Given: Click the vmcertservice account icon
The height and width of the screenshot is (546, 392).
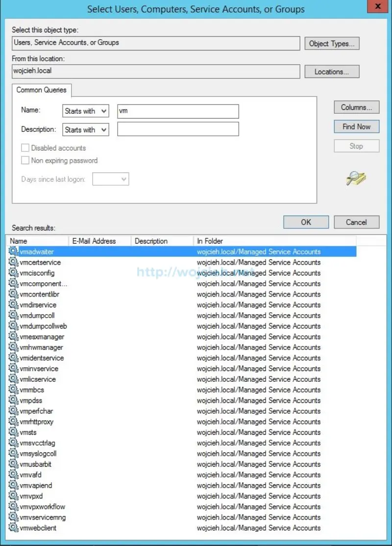Looking at the screenshot, I should [14, 262].
